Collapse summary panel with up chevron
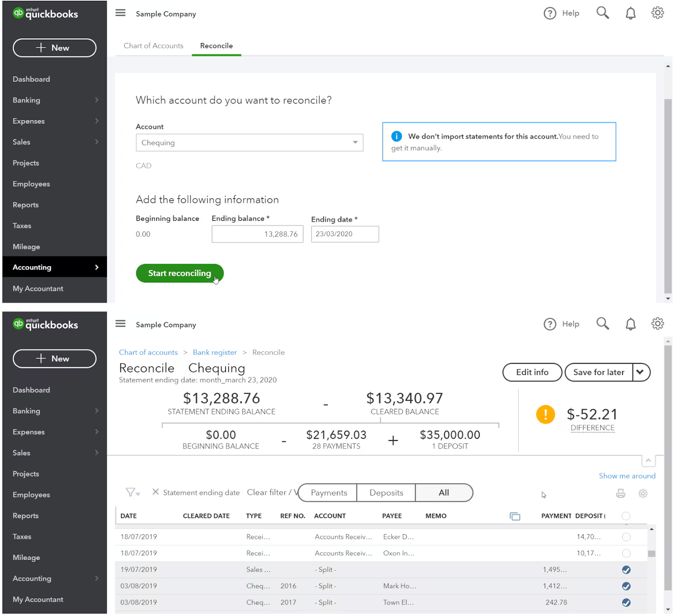Viewport: 674px width, 616px height. [x=648, y=461]
